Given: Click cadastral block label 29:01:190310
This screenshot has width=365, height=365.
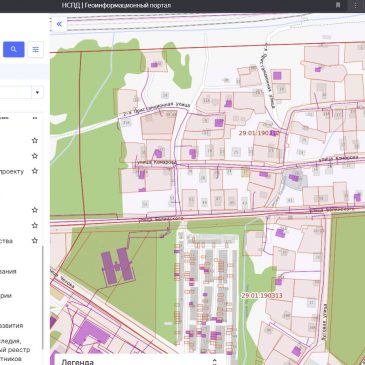Looking at the screenshot, I should tap(259, 133).
